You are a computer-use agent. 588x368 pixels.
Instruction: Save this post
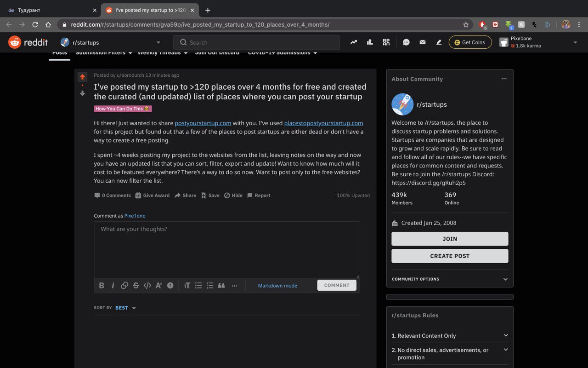click(210, 195)
